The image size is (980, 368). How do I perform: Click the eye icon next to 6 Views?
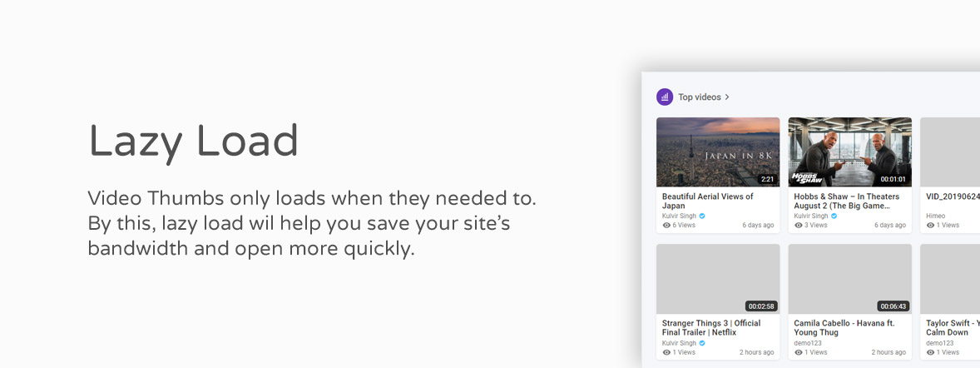[666, 226]
